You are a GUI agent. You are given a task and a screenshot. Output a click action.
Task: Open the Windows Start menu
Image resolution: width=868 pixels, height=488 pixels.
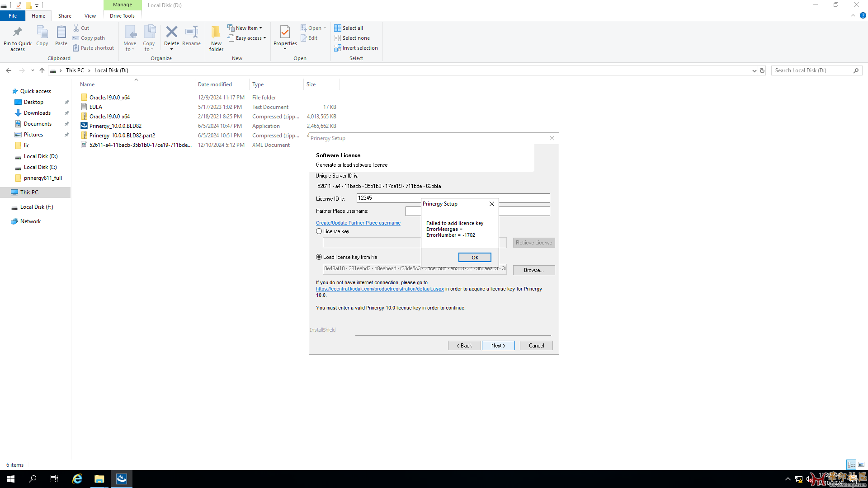(x=11, y=479)
